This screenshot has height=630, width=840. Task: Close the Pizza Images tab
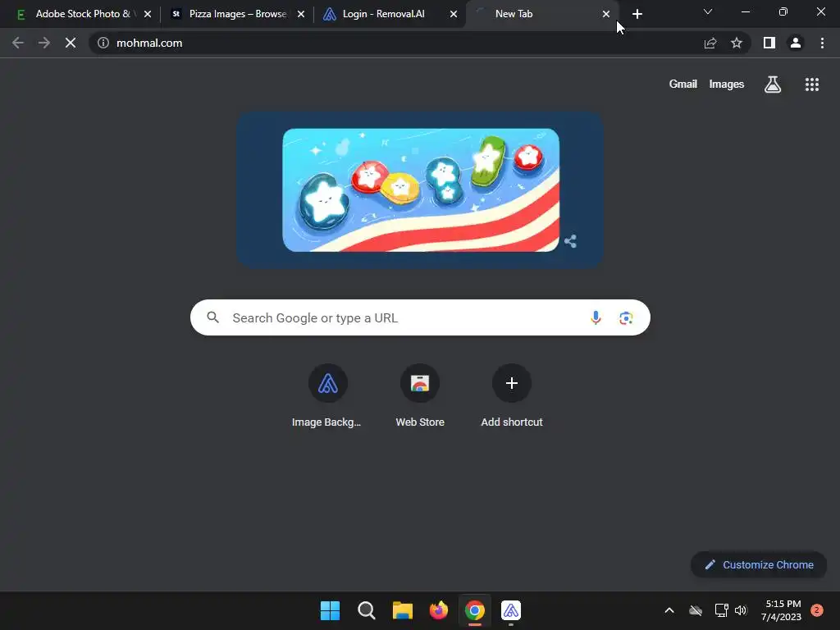point(301,14)
